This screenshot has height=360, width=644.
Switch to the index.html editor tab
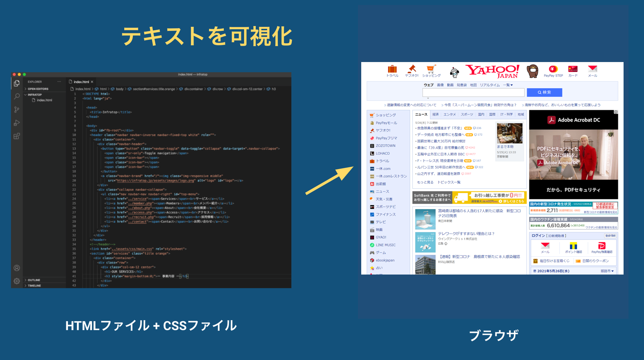(x=82, y=82)
